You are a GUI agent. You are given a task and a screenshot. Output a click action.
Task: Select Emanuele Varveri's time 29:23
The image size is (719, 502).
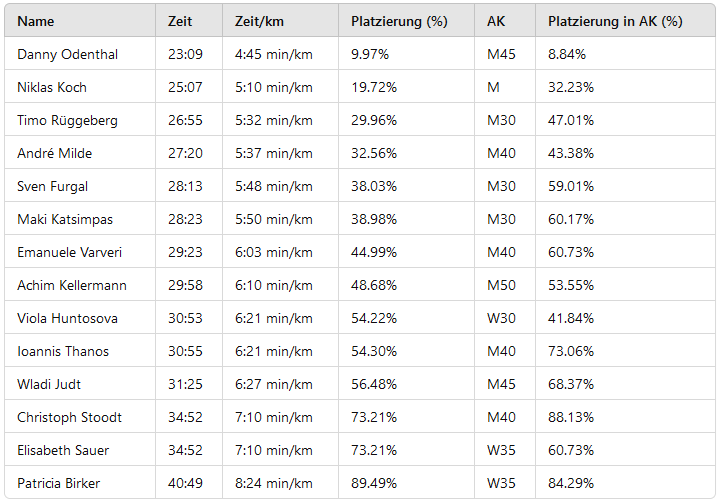click(185, 252)
